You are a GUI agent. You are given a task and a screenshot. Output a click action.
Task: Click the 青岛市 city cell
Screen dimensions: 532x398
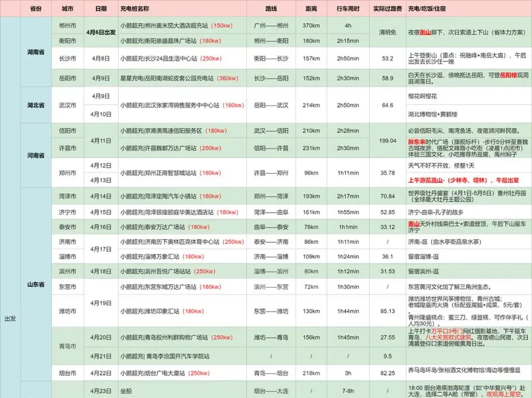pyautogui.click(x=68, y=346)
